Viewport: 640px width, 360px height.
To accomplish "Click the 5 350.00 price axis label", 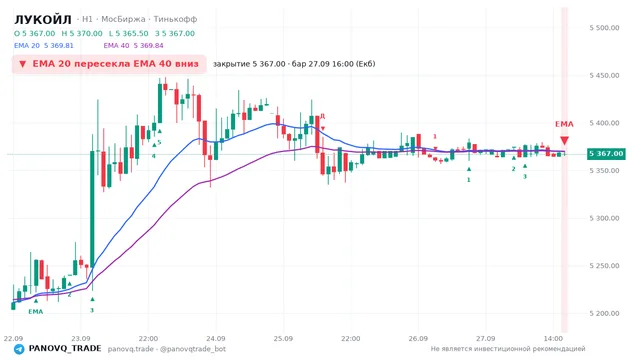I will click(x=604, y=171).
